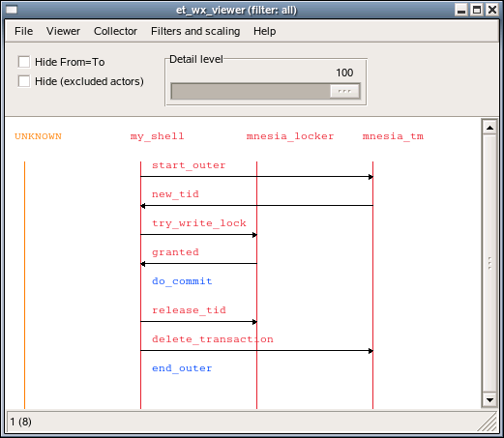The image size is (504, 438).
Task: Open the Viewer menu
Action: 63,31
